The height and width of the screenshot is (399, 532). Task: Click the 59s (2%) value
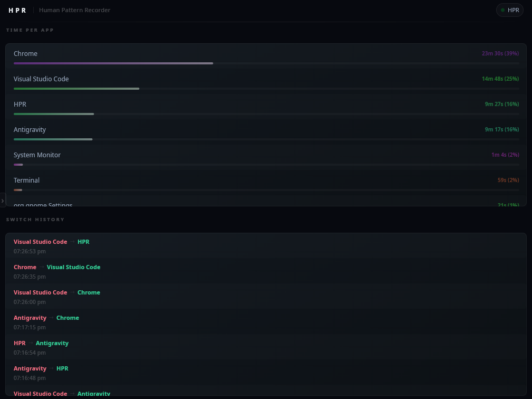point(508,180)
